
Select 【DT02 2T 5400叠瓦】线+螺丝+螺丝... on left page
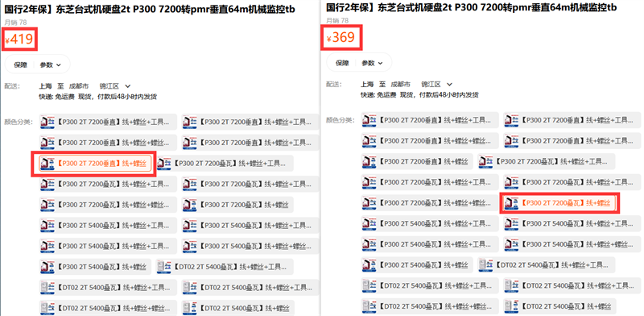pyautogui.click(x=109, y=308)
